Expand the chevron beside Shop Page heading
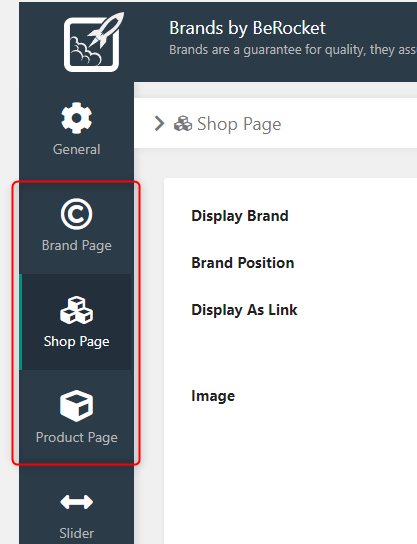Viewport: 417px width, 544px height. click(159, 124)
